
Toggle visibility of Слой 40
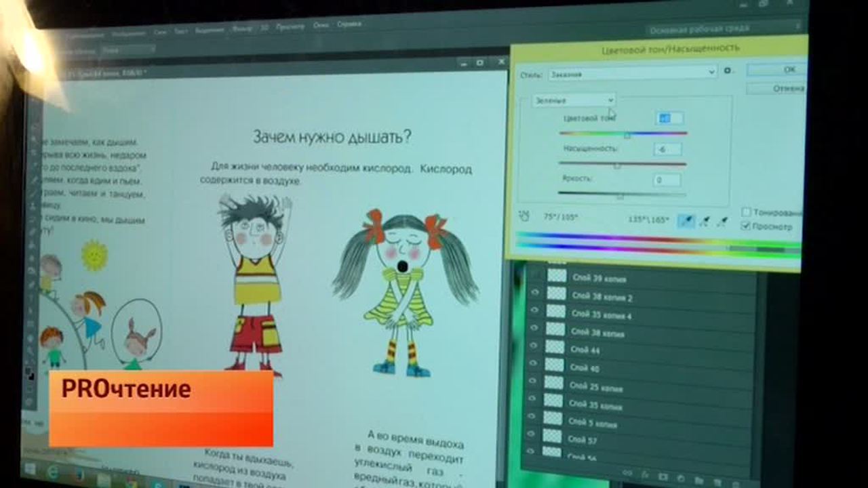tap(534, 363)
